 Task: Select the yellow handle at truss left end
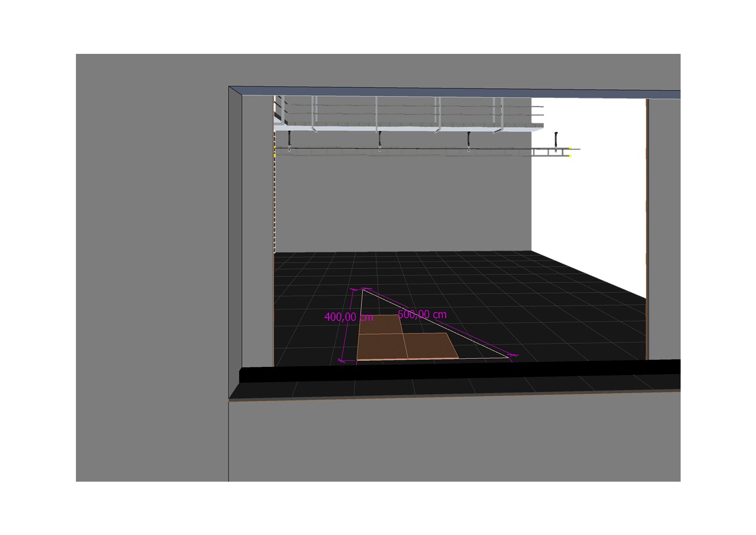coord(275,148)
